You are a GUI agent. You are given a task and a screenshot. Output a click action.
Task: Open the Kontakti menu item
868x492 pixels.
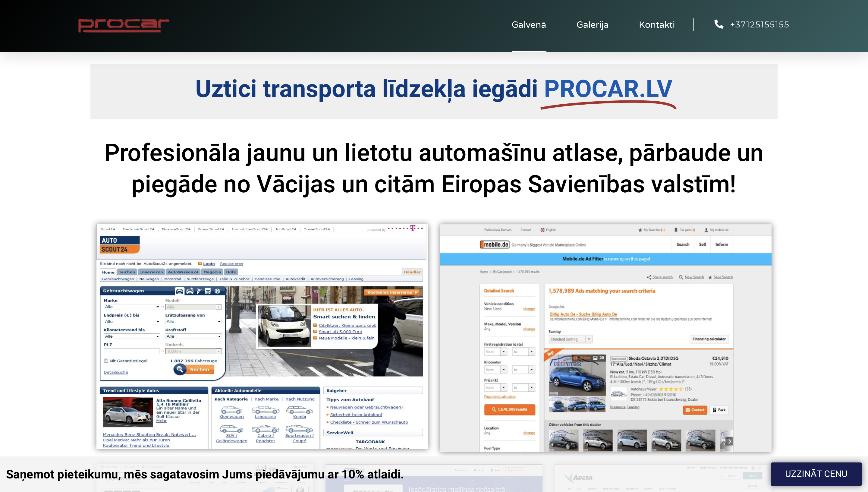(x=656, y=25)
